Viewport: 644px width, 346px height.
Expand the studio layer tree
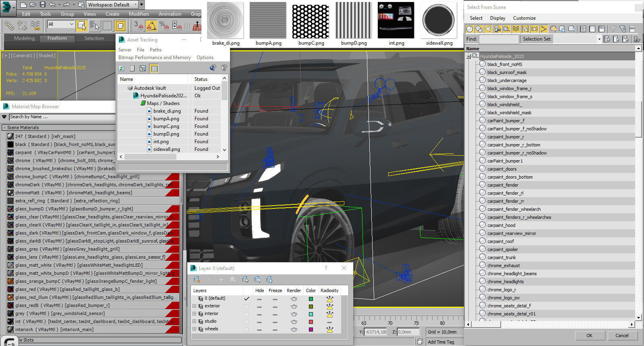tap(194, 321)
